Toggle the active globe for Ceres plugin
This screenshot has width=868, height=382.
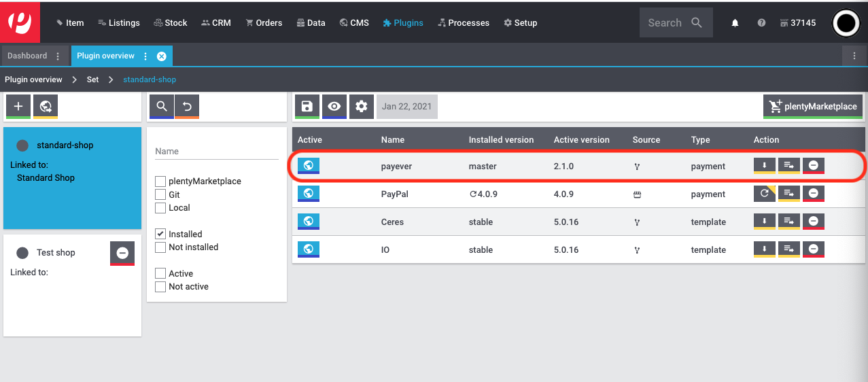[309, 222]
